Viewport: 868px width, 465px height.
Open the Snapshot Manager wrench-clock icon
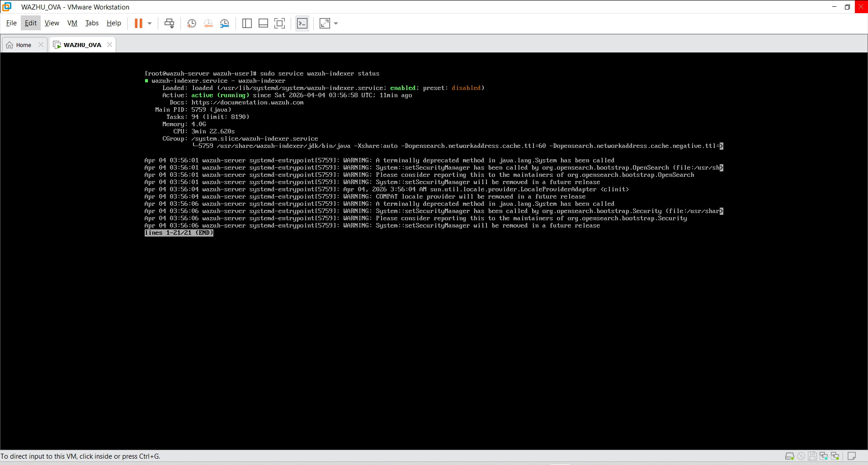click(225, 24)
